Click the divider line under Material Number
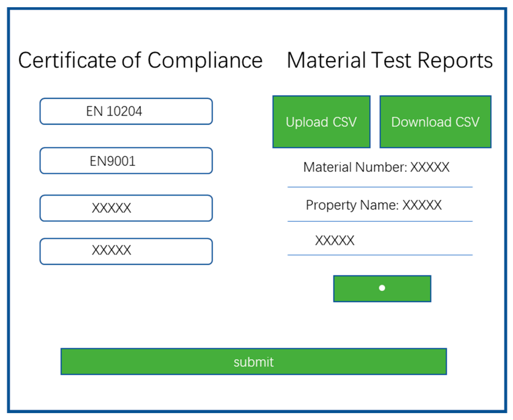Image resolution: width=513 pixels, height=420 pixels. [x=380, y=187]
